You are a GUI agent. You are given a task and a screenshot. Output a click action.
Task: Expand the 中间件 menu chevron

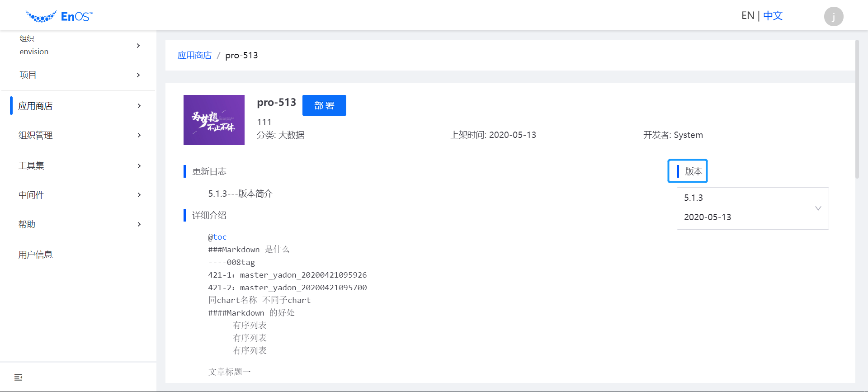pos(139,195)
